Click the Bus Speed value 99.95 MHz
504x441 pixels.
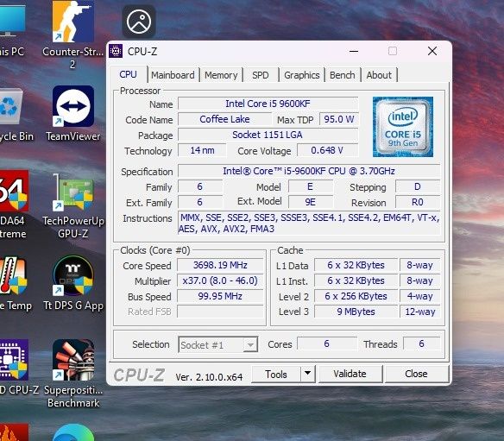[220, 296]
